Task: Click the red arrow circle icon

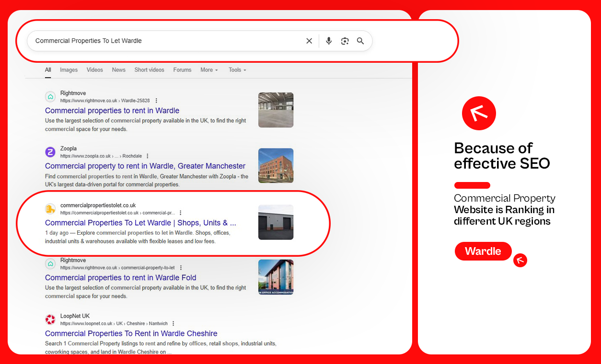Action: pyautogui.click(x=479, y=113)
